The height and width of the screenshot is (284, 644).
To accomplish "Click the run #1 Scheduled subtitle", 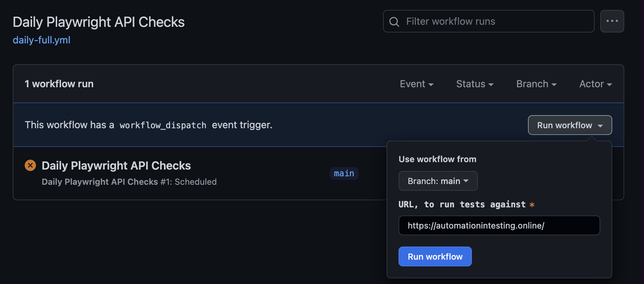I will tap(129, 182).
